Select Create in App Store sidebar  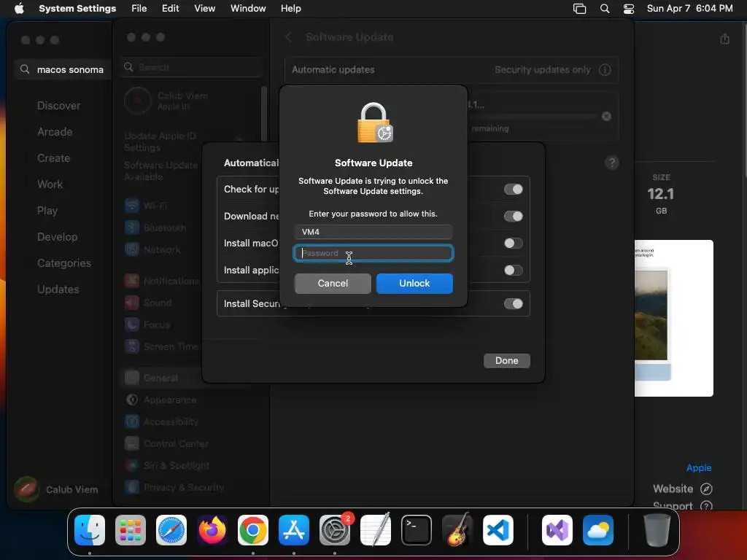click(53, 158)
